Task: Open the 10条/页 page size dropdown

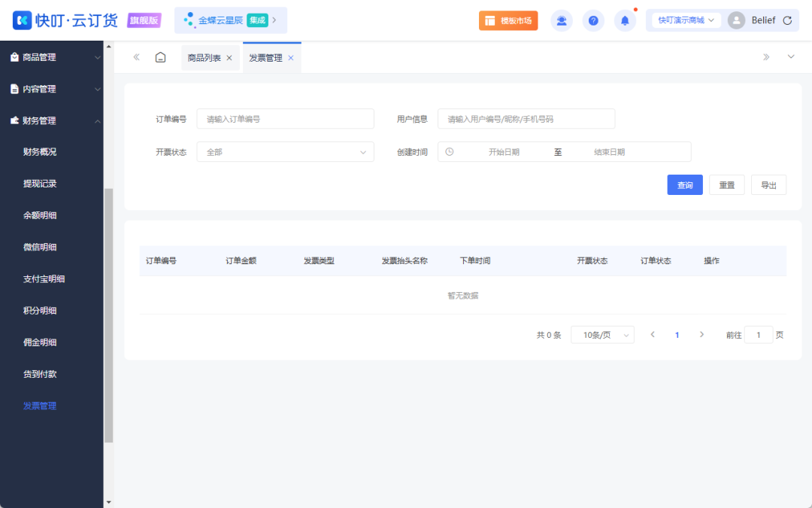Action: tap(601, 334)
